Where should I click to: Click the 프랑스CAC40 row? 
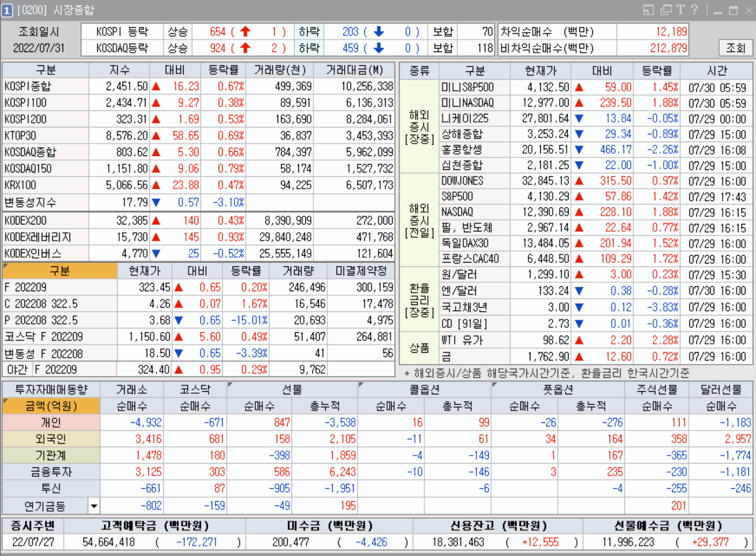point(595,259)
